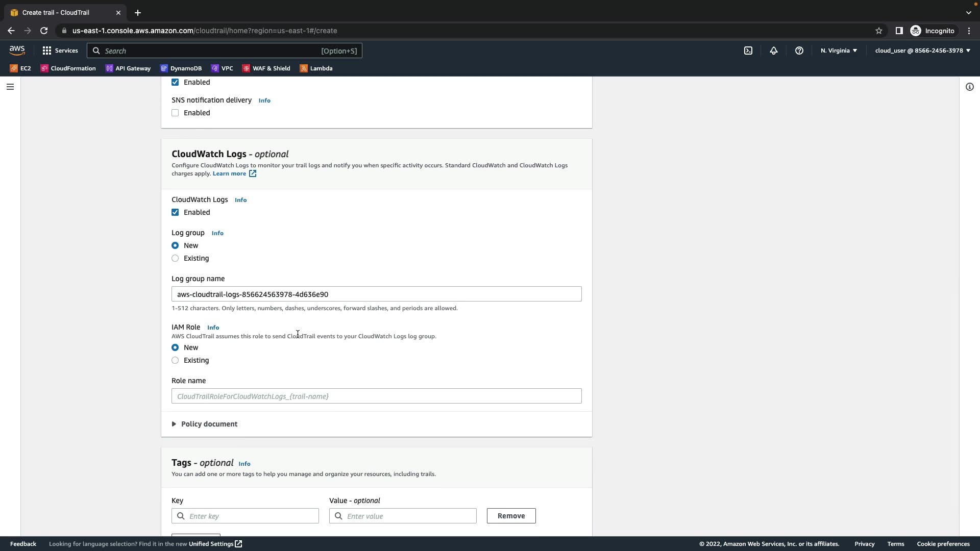980x551 pixels.
Task: Click the Role name input field
Action: coord(376,396)
